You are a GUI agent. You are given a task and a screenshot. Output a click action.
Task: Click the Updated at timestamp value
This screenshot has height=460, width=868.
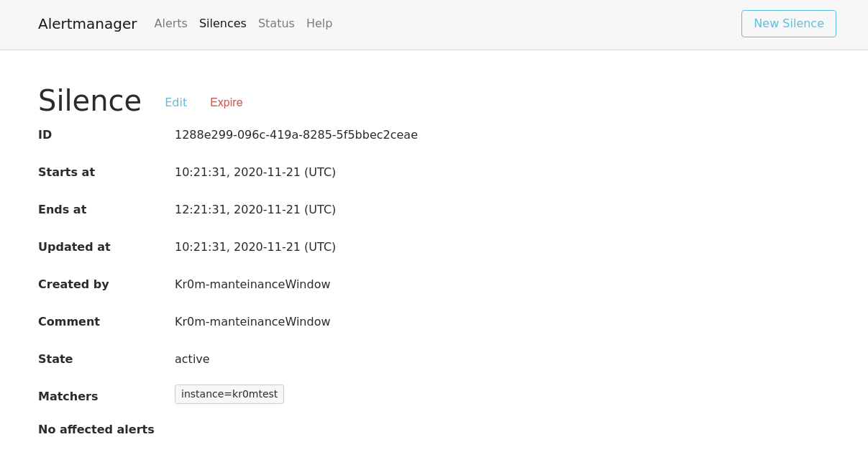(x=255, y=247)
